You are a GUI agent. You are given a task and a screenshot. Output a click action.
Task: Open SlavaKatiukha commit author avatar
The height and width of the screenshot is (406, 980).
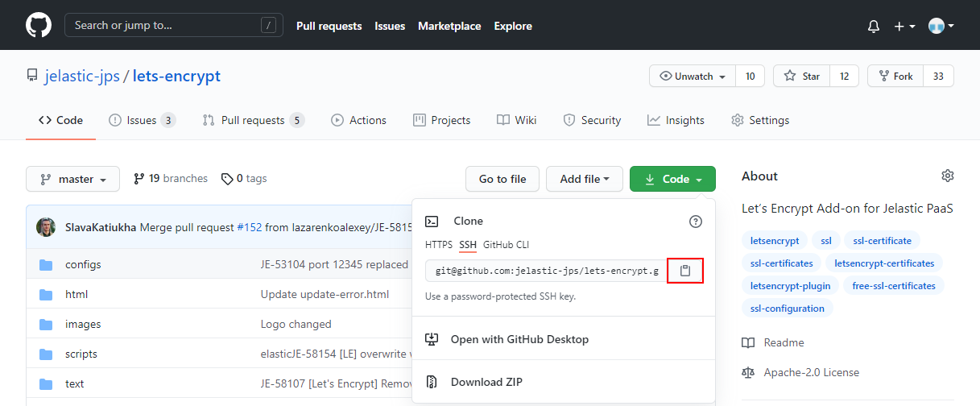46,227
